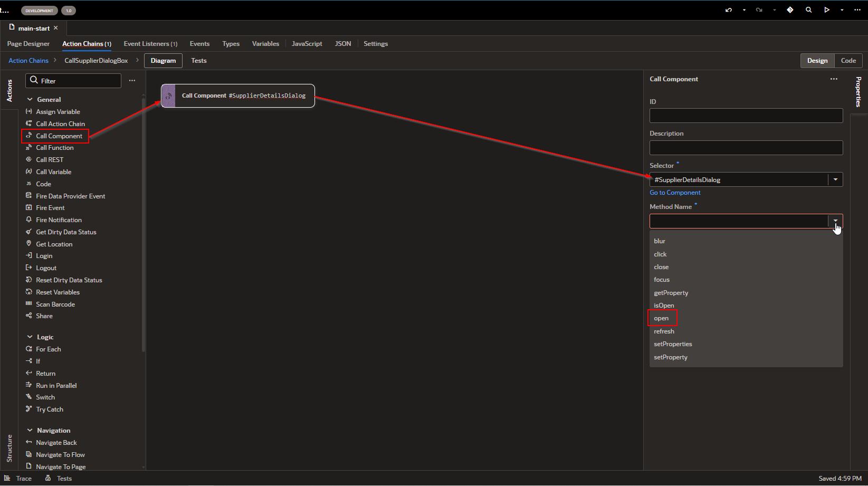The height and width of the screenshot is (486, 868).
Task: Select the Call REST action icon
Action: tap(29, 159)
